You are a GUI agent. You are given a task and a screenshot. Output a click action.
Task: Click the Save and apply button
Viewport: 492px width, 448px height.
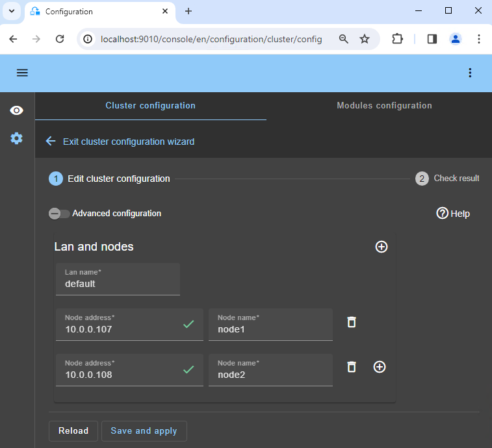pyautogui.click(x=144, y=431)
